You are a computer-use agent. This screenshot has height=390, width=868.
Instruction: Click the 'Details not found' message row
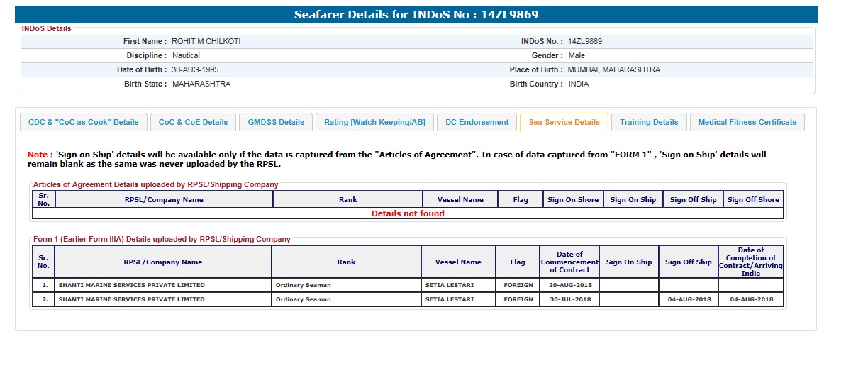coord(408,213)
